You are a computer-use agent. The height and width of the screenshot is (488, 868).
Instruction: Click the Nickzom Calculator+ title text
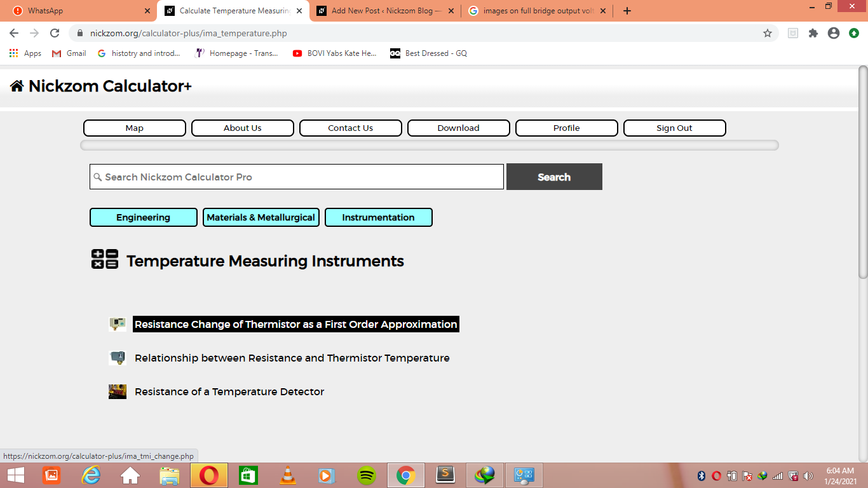tap(110, 86)
